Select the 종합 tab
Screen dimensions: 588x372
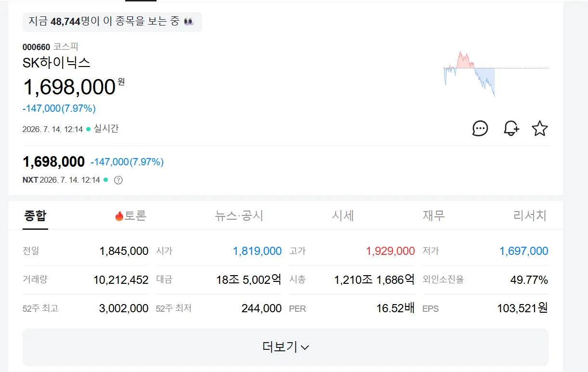pyautogui.click(x=36, y=215)
